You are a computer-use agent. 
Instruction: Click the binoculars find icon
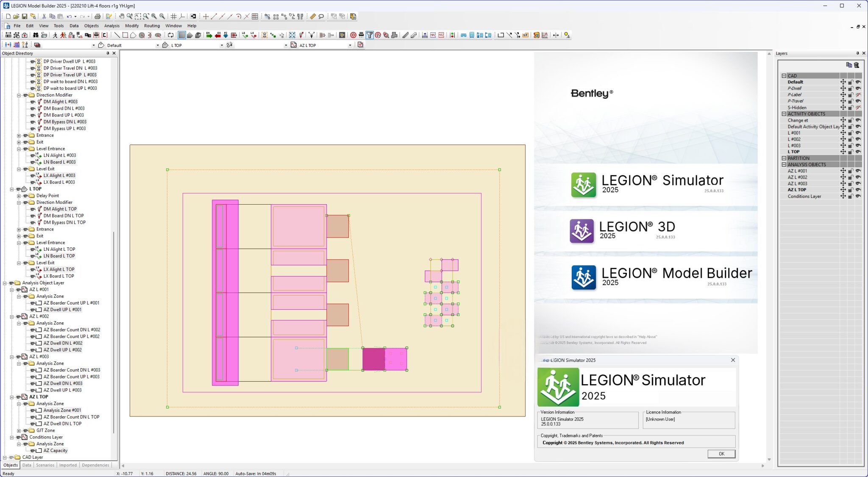36,35
